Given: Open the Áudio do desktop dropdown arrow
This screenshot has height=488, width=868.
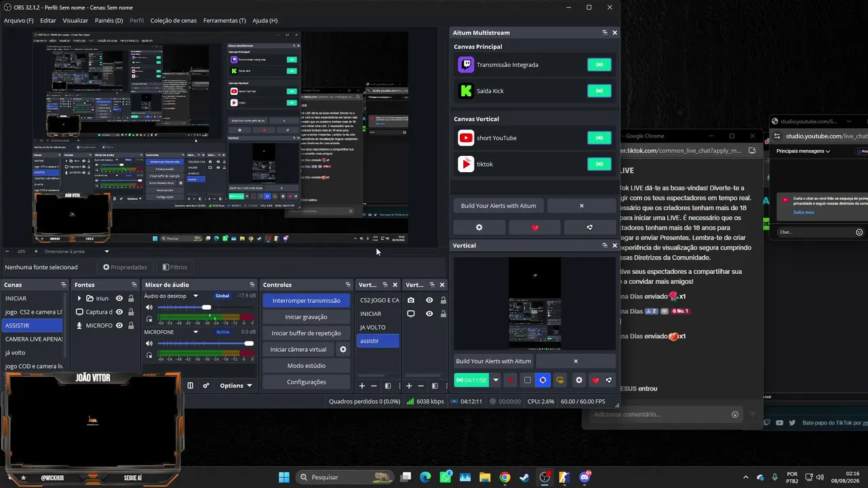Looking at the screenshot, I should pyautogui.click(x=196, y=296).
